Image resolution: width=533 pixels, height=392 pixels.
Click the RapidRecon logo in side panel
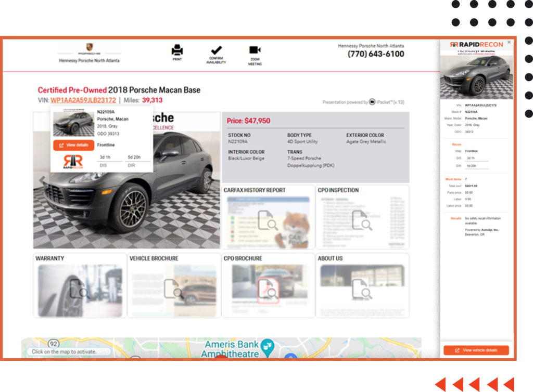click(476, 45)
